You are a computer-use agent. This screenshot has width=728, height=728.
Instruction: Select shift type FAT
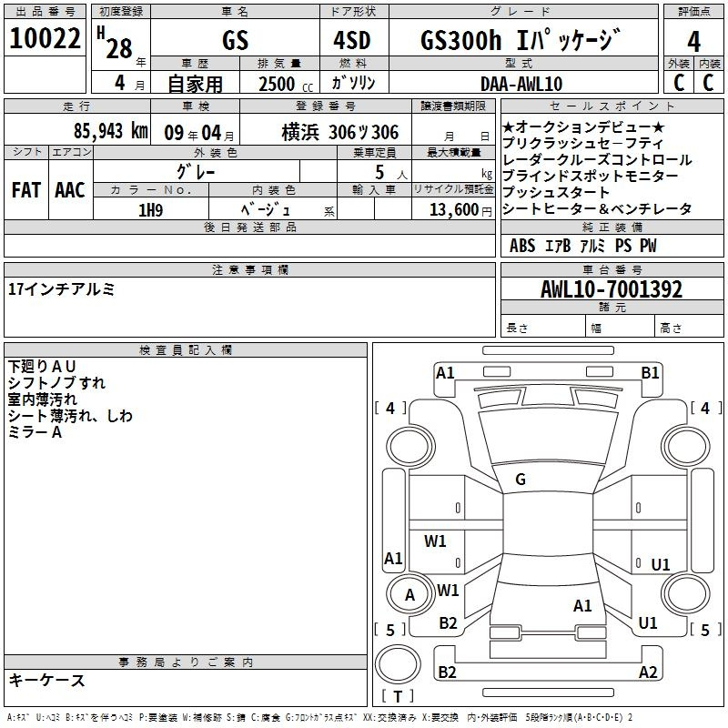26,190
